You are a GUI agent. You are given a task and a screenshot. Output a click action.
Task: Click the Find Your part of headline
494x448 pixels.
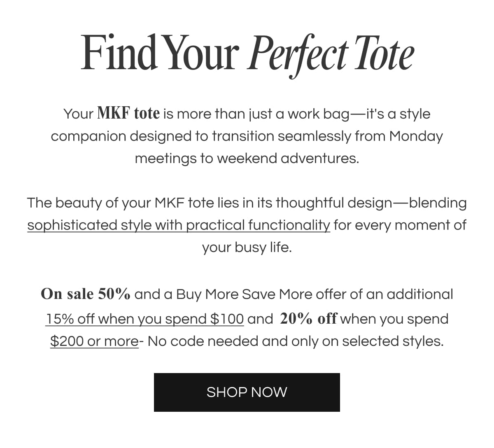[x=160, y=53]
